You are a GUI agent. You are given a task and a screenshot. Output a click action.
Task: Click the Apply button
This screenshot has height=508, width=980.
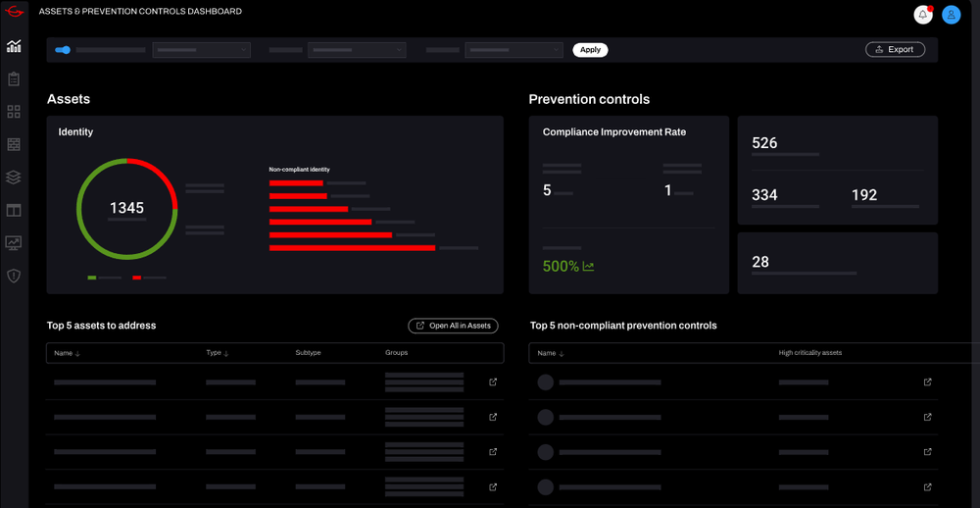(590, 50)
